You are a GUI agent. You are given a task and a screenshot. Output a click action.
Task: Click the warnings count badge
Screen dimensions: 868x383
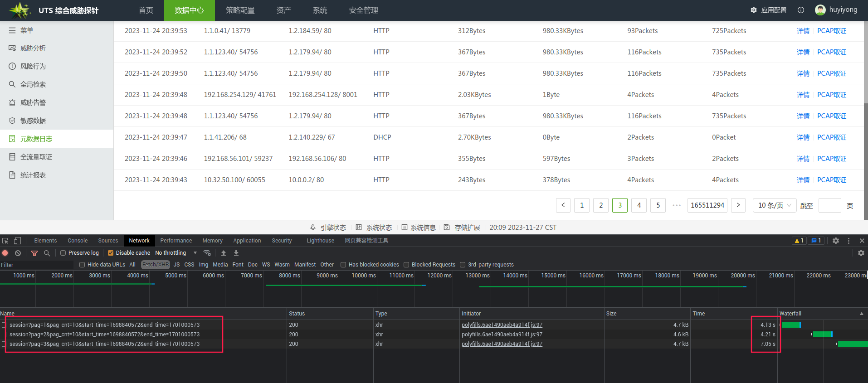pos(799,241)
